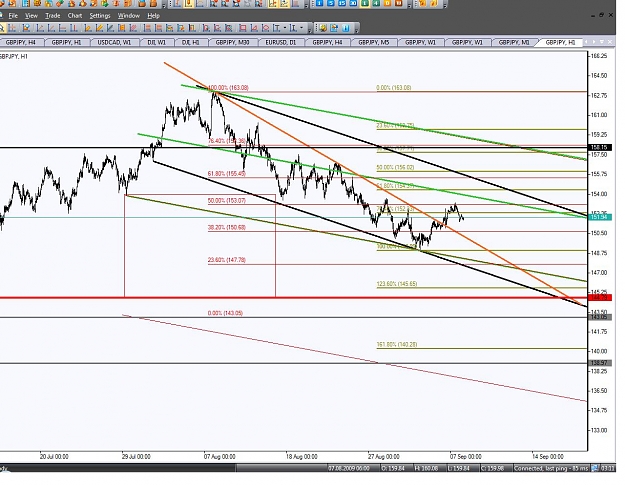Toggle the highlighted candlestick chart type button

pos(189,4)
